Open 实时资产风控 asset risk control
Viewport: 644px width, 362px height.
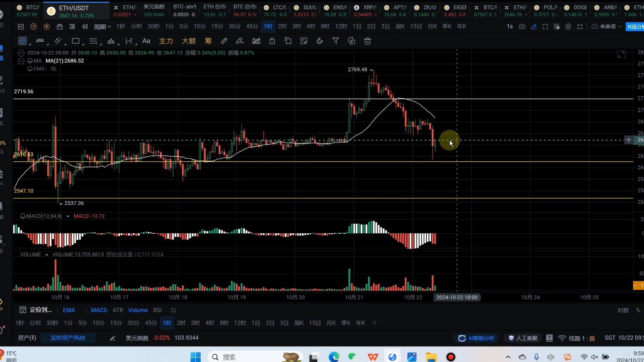pos(68,338)
